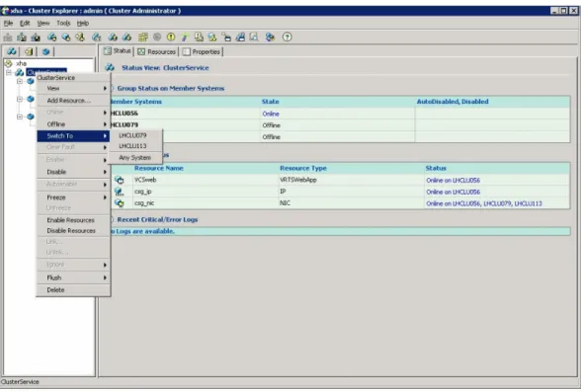Choose LHCLU079 in Switch To submenu
Screen dimensions: 581x392
click(x=135, y=135)
